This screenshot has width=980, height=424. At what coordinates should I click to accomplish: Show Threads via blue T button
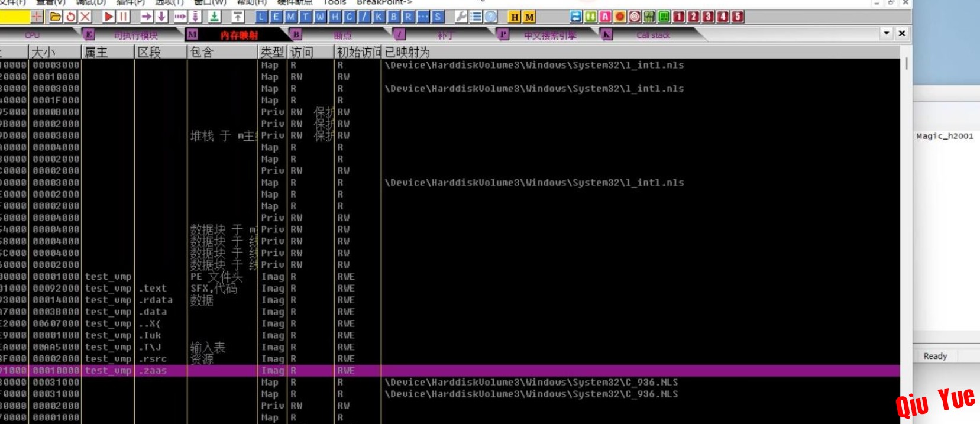click(x=305, y=17)
